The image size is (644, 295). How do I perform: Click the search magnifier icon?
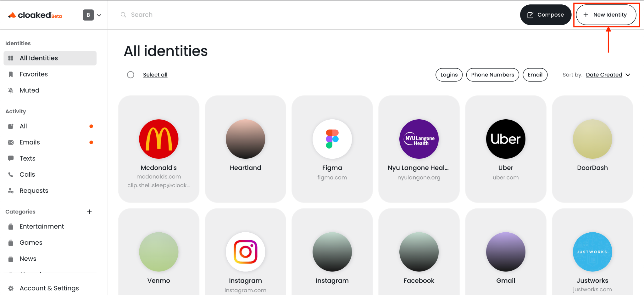point(124,15)
